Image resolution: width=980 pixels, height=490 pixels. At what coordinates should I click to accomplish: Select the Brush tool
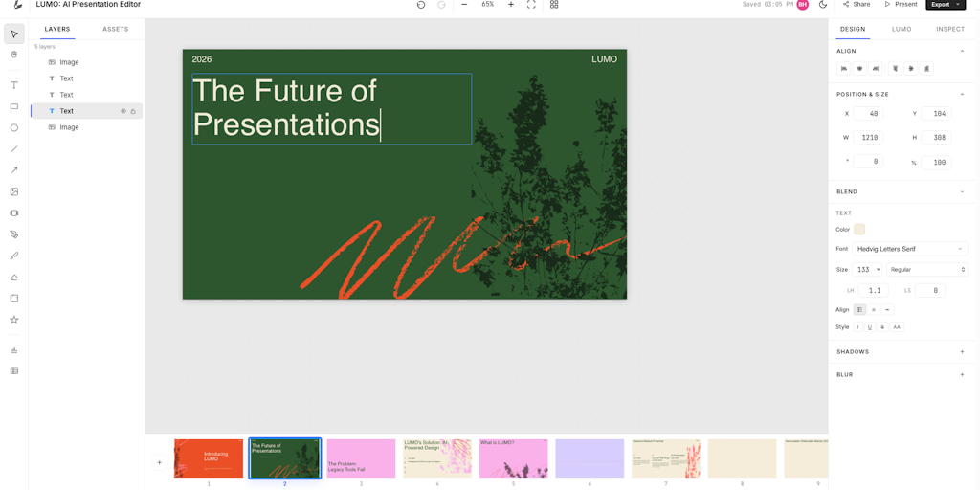pyautogui.click(x=14, y=256)
